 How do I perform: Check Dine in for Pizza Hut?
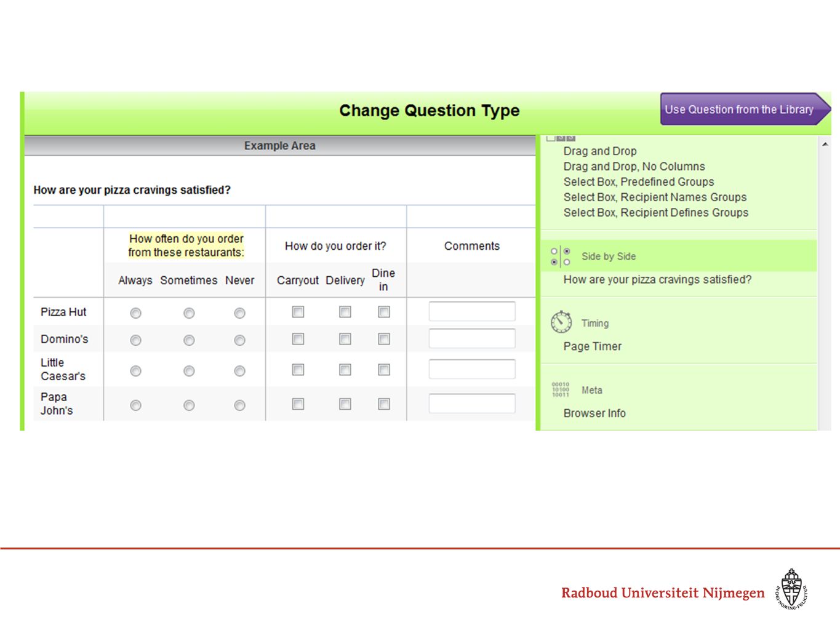[384, 312]
